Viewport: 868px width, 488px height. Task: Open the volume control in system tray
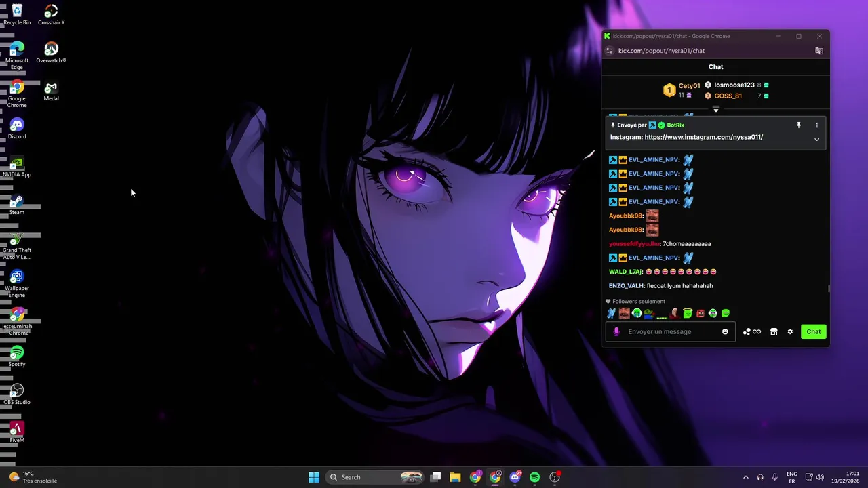coord(820,477)
